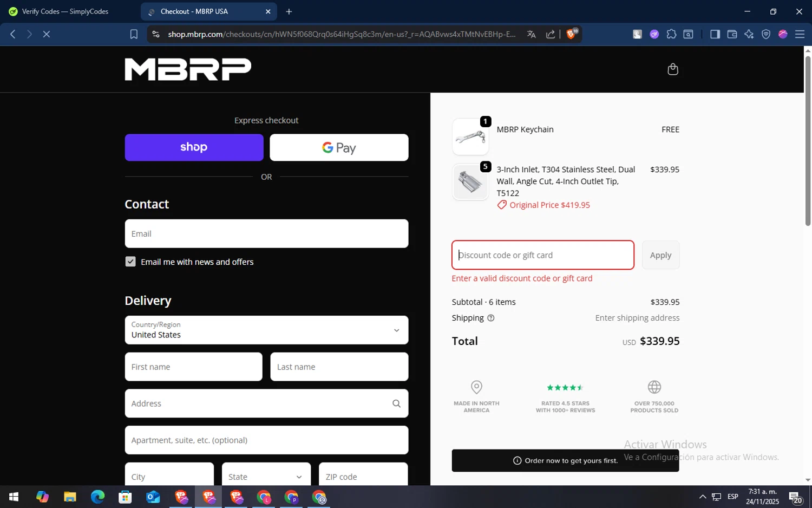Open the shopping bag cart icon
This screenshot has height=508, width=812.
pos(672,69)
